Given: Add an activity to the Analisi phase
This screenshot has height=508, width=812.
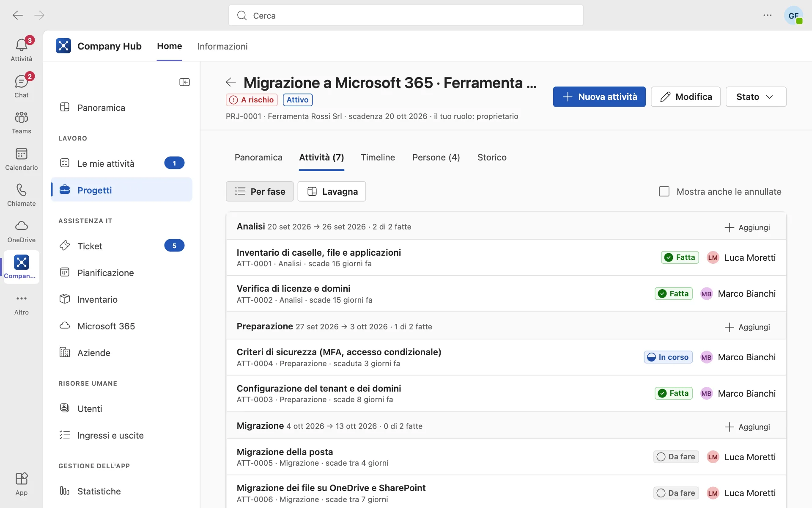Looking at the screenshot, I should [x=747, y=227].
